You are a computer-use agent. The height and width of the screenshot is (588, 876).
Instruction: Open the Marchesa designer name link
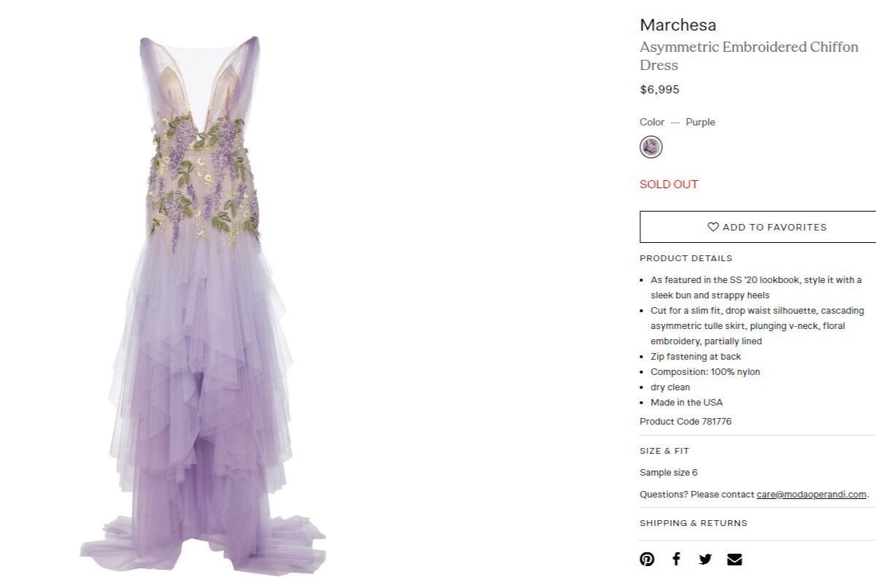click(x=677, y=25)
